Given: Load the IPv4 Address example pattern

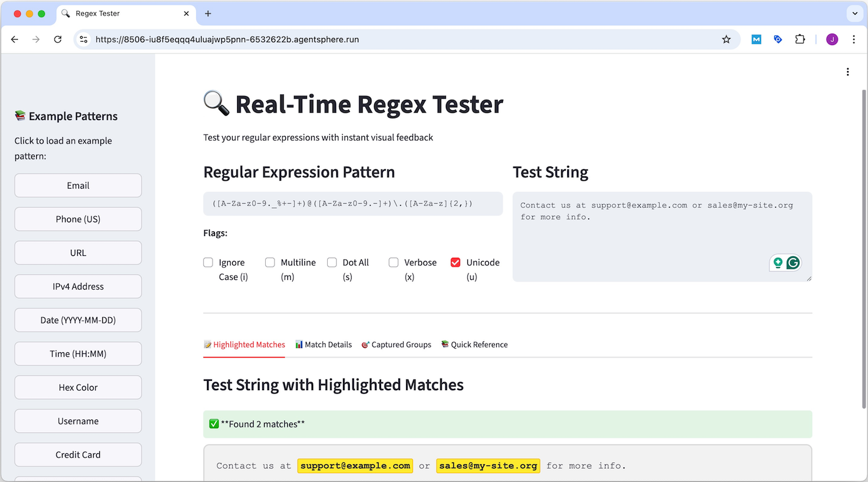Looking at the screenshot, I should point(78,286).
